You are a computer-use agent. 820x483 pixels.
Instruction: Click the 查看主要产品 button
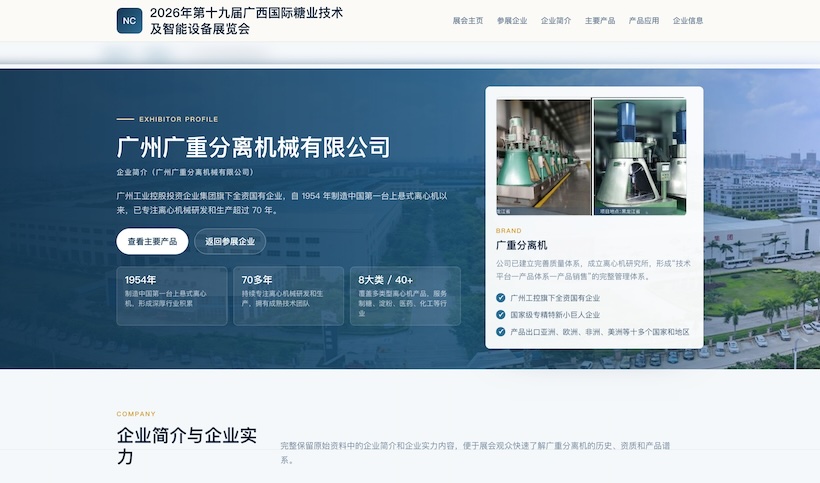pos(152,242)
